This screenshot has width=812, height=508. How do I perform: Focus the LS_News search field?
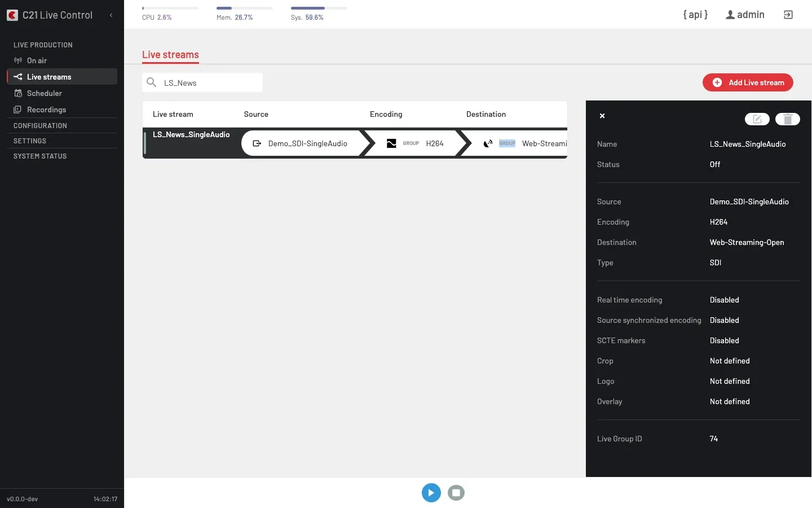click(202, 83)
